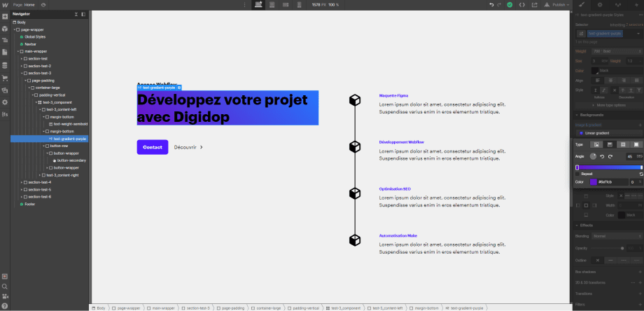
Task: Choose the linear gradient background type
Action: 610,144
